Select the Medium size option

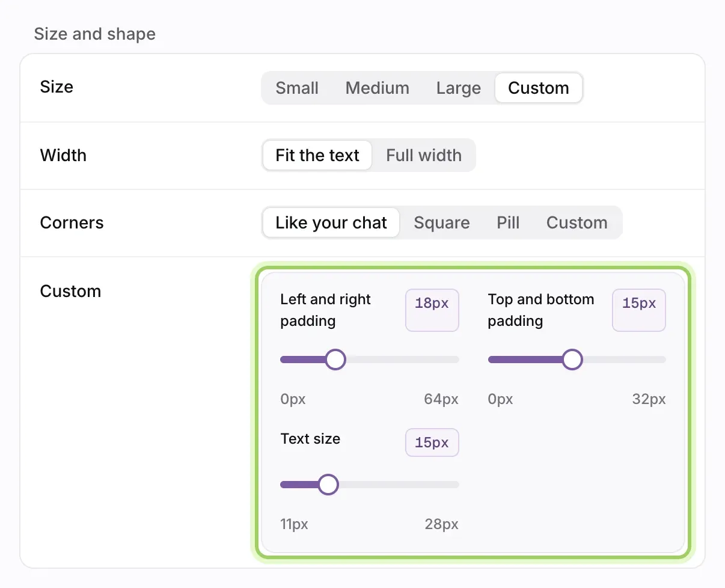click(377, 88)
